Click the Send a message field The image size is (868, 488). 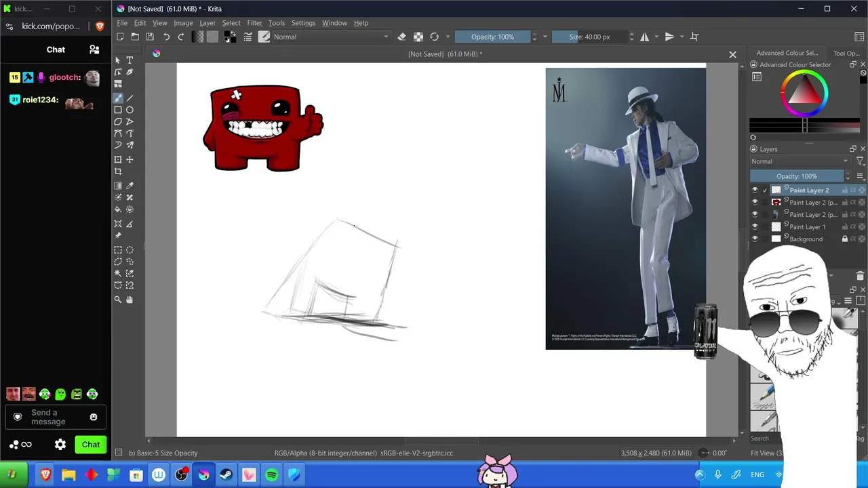54,417
